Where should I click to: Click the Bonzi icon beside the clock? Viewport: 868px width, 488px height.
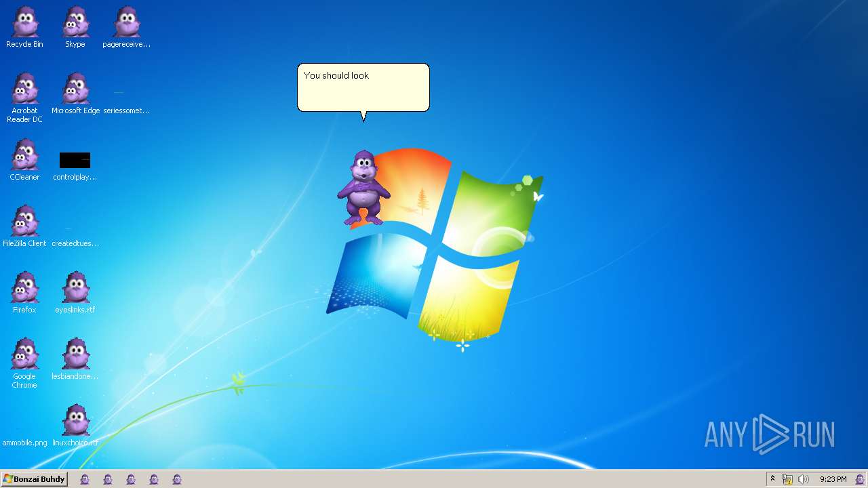[x=859, y=479]
